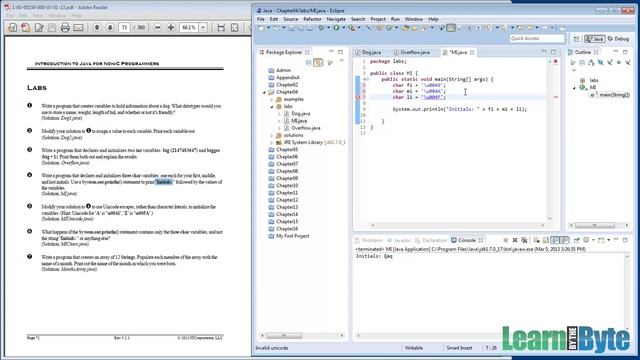Select My First Project in Package Explorer

289,236
